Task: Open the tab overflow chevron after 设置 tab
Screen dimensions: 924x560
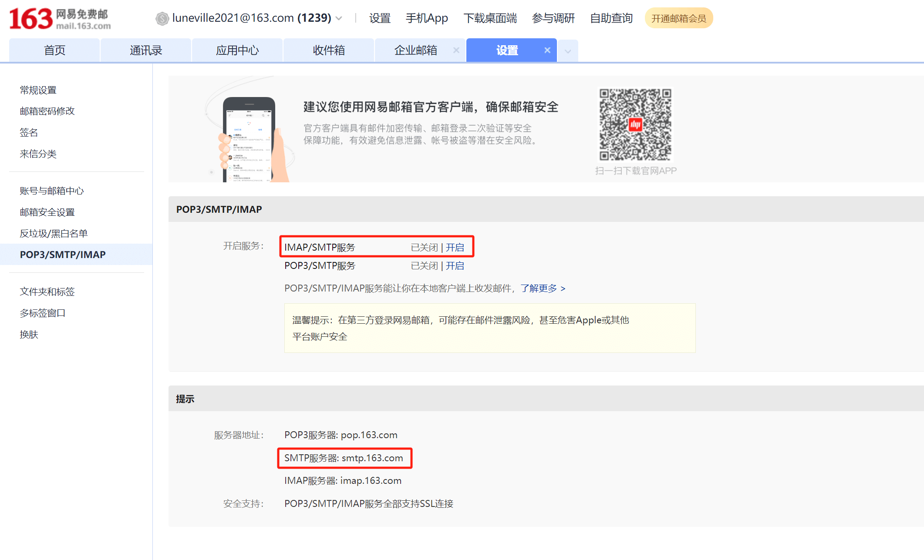Action: coord(568,51)
